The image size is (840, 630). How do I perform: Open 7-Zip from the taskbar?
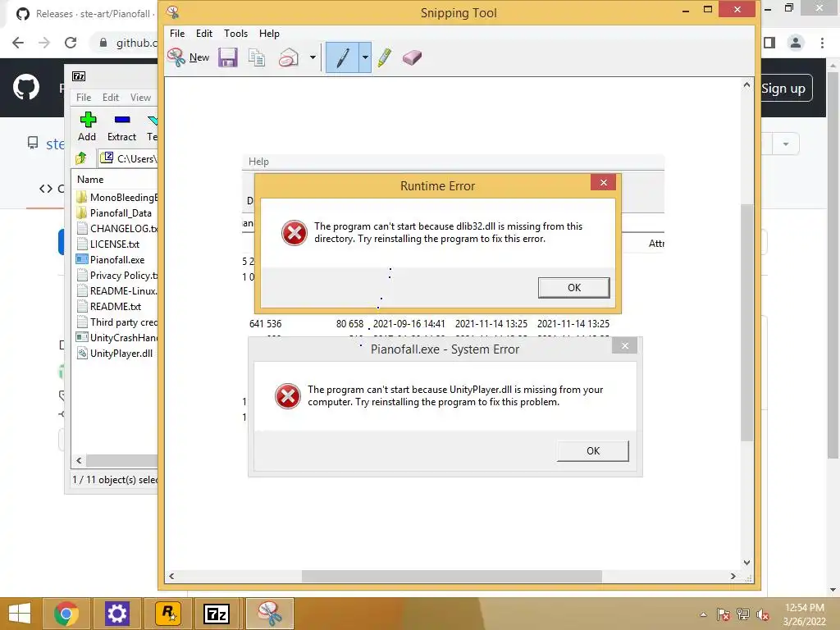[217, 614]
